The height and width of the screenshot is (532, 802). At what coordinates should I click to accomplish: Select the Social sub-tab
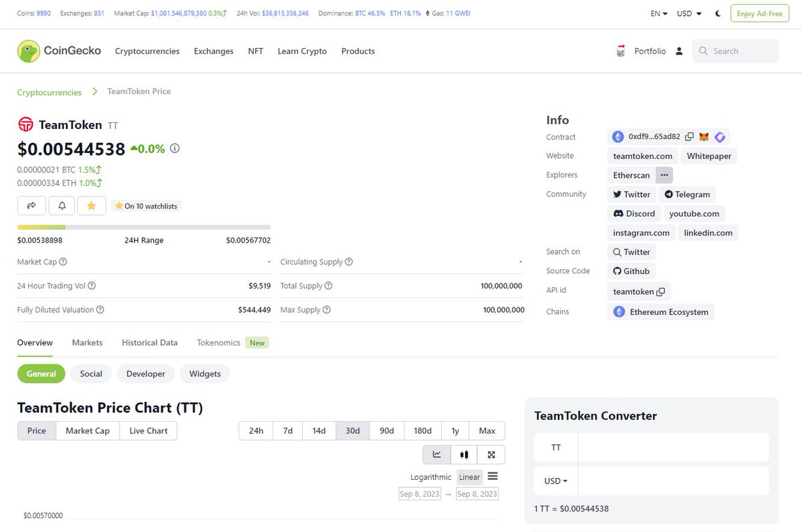pyautogui.click(x=91, y=374)
